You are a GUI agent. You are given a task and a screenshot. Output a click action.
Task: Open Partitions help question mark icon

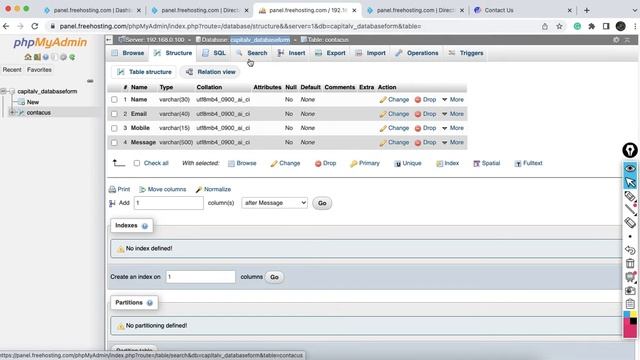pyautogui.click(x=150, y=303)
